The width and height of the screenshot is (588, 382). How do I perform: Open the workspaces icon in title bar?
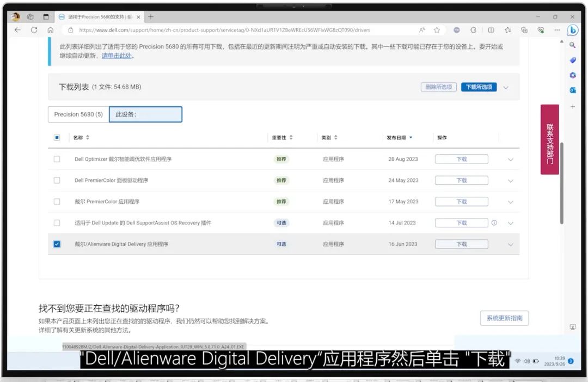tap(30, 17)
